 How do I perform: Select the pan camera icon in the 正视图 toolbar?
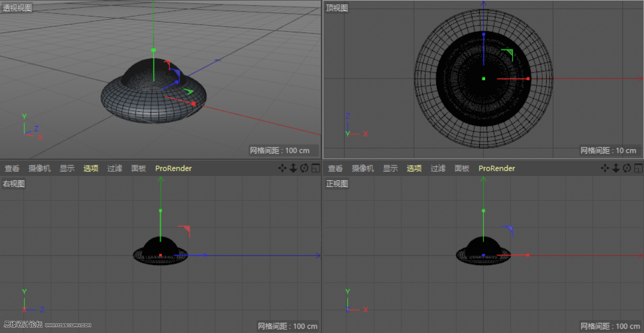605,168
